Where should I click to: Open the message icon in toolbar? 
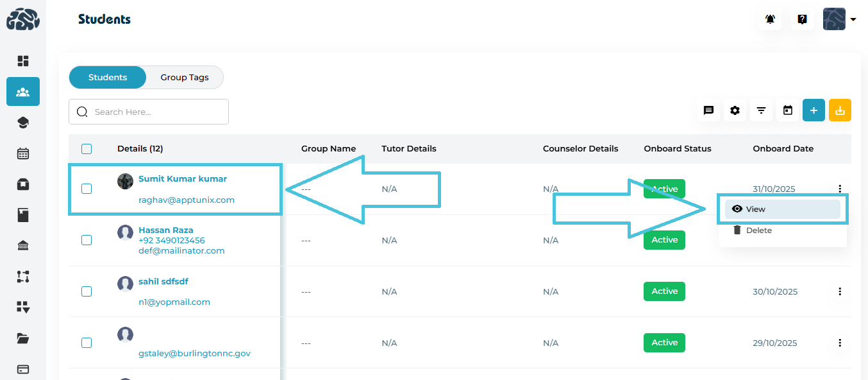tap(708, 110)
